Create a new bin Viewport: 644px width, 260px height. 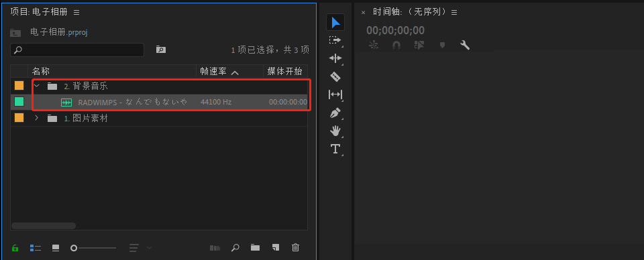[x=256, y=248]
